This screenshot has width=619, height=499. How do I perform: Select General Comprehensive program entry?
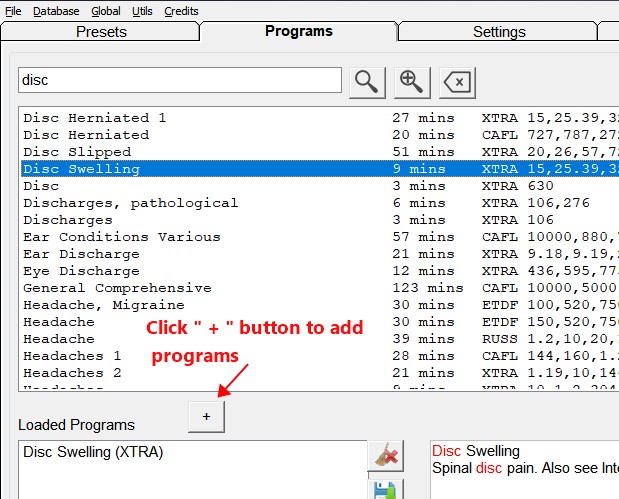117,288
